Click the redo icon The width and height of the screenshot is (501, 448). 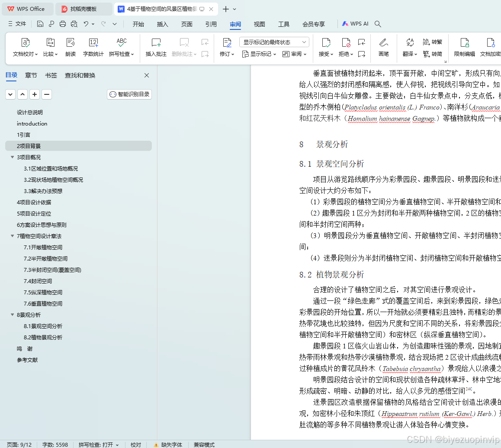point(103,24)
